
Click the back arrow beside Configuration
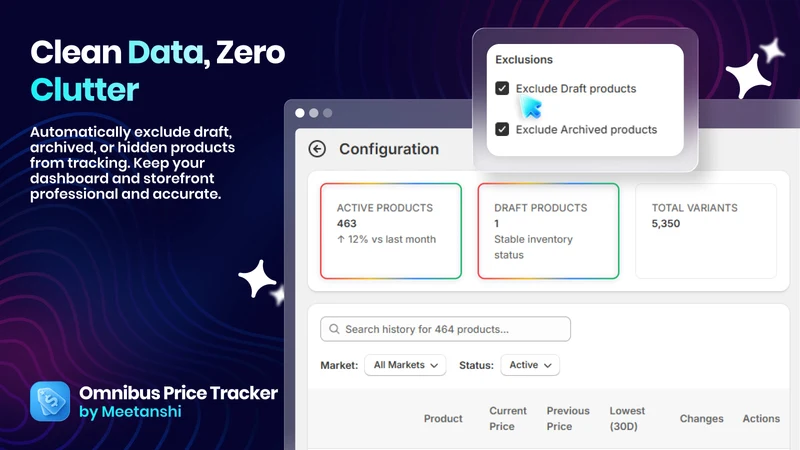[x=317, y=149]
